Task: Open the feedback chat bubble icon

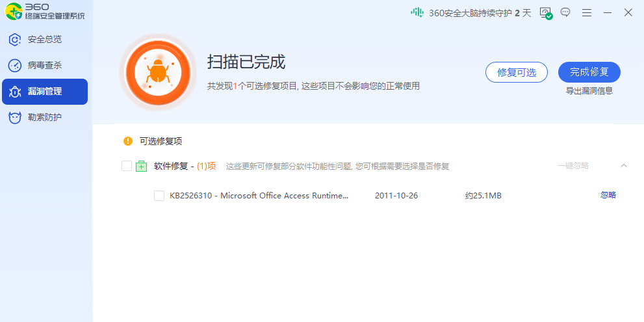Action: [565, 12]
